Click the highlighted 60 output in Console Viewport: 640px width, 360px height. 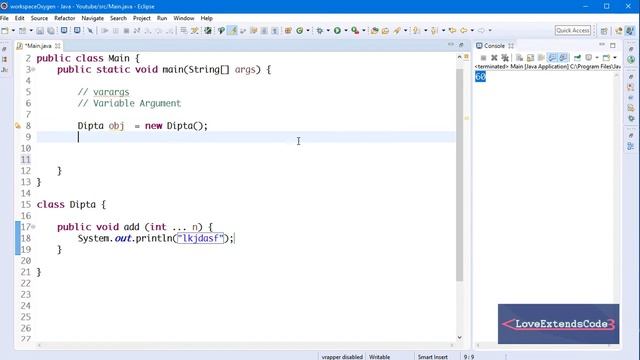pyautogui.click(x=480, y=76)
